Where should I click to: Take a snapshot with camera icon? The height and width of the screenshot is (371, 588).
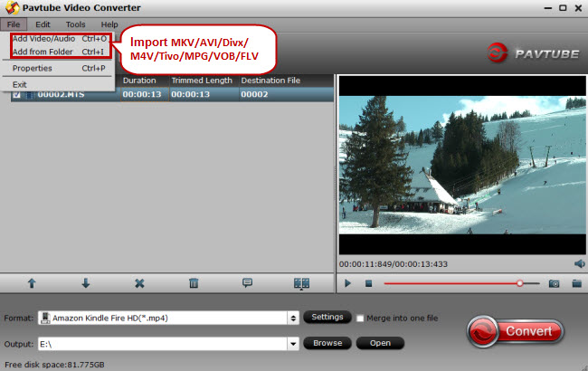pos(554,283)
